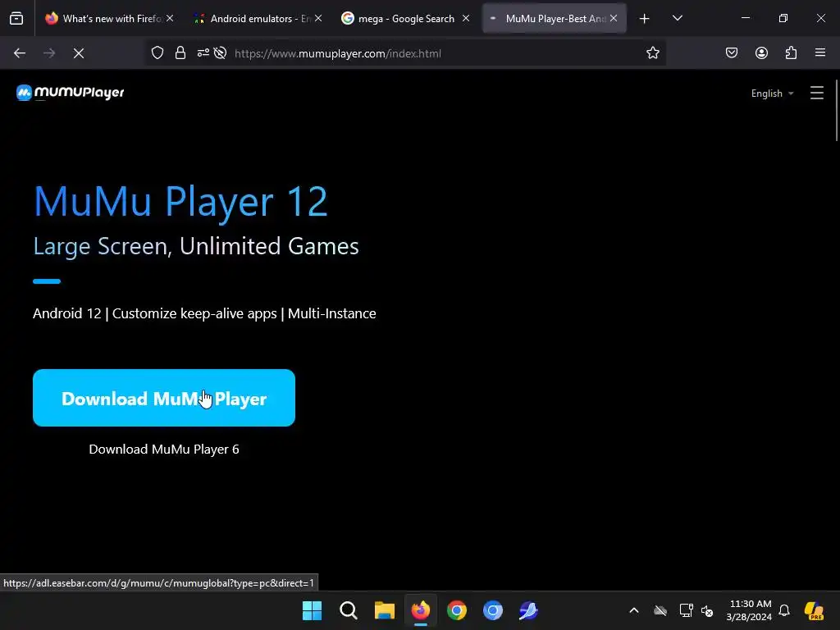List all tabs dropdown arrow
Image resolution: width=840 pixels, height=630 pixels.
pyautogui.click(x=677, y=18)
